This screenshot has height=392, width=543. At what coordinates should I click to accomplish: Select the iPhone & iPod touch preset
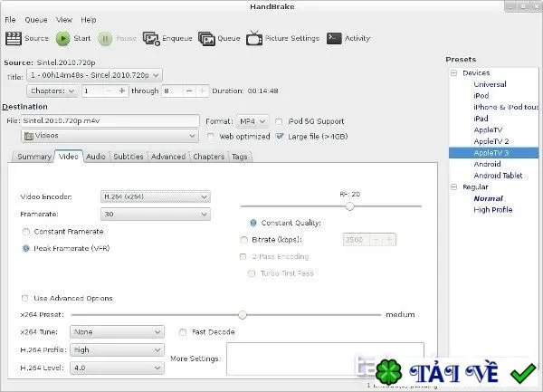point(506,108)
